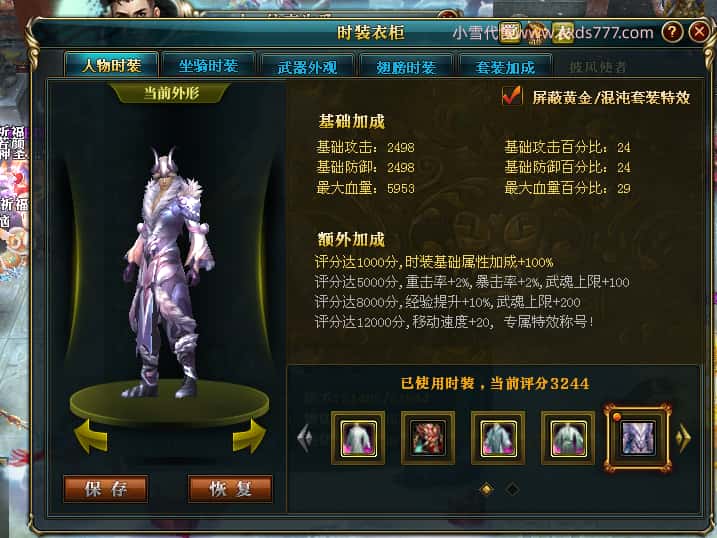Close the 时装衣柜 window
The height and width of the screenshot is (538, 717).
pos(699,32)
